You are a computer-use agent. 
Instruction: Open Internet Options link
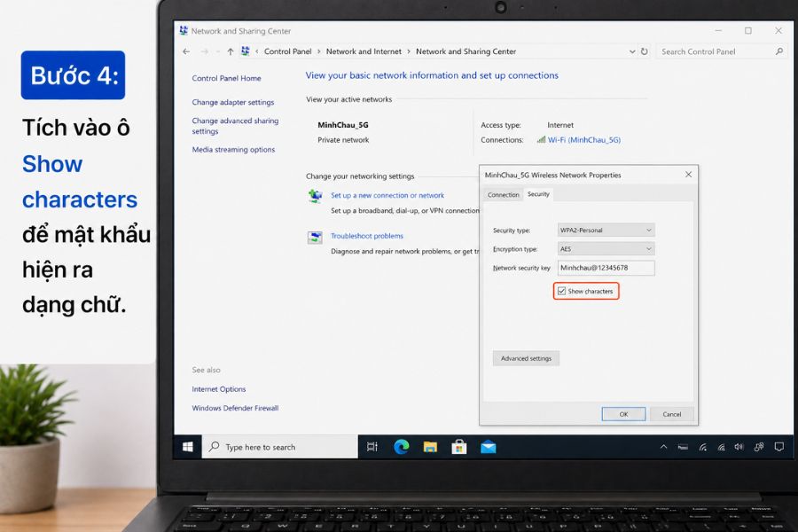[x=219, y=389]
